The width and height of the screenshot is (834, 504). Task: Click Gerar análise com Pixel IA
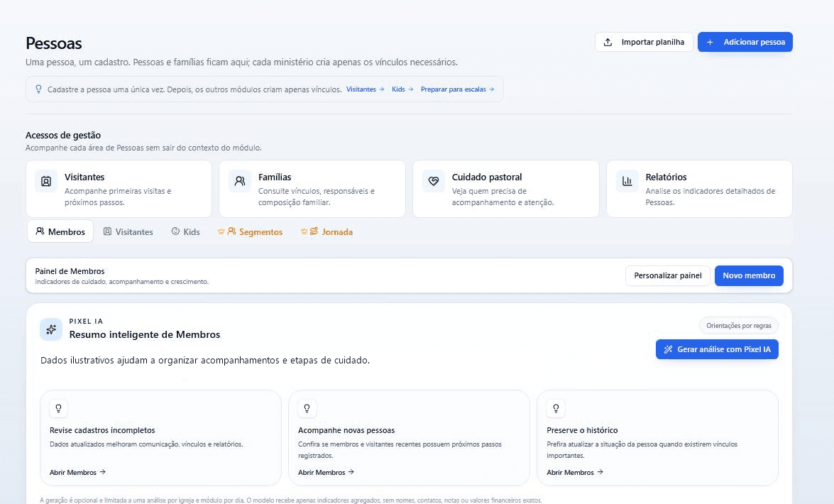(717, 349)
